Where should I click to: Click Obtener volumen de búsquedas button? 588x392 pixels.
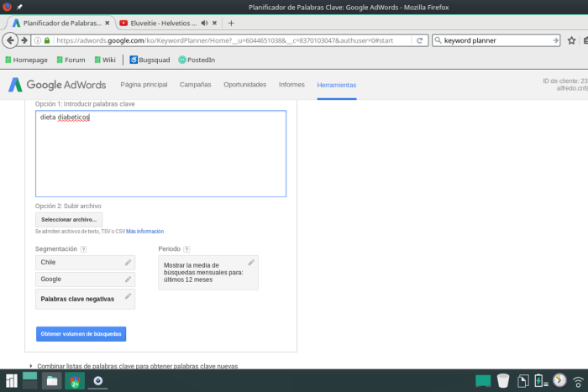click(81, 334)
